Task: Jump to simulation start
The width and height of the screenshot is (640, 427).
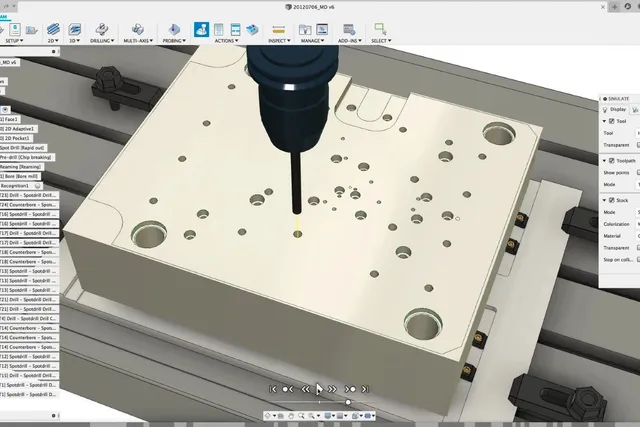Action: tap(273, 389)
